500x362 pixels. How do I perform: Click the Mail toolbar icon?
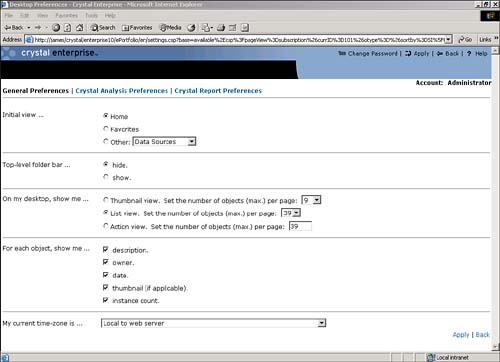(207, 28)
